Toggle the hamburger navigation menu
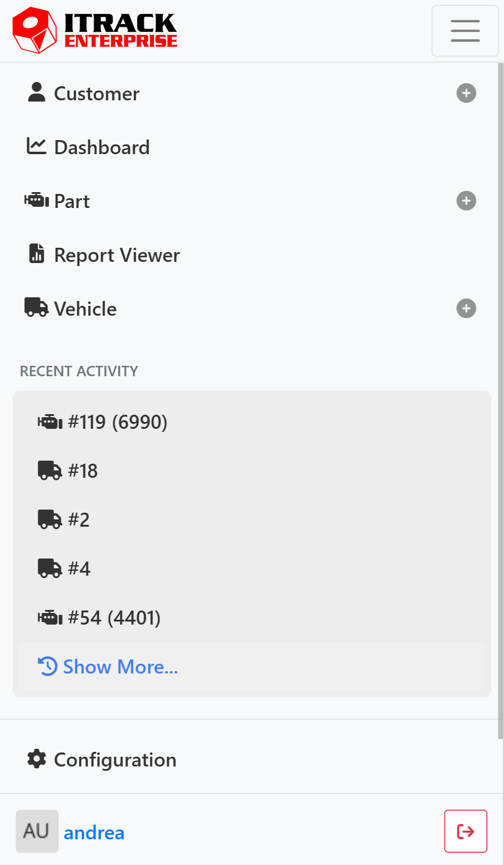Screen dimensions: 504x865 pos(465,31)
